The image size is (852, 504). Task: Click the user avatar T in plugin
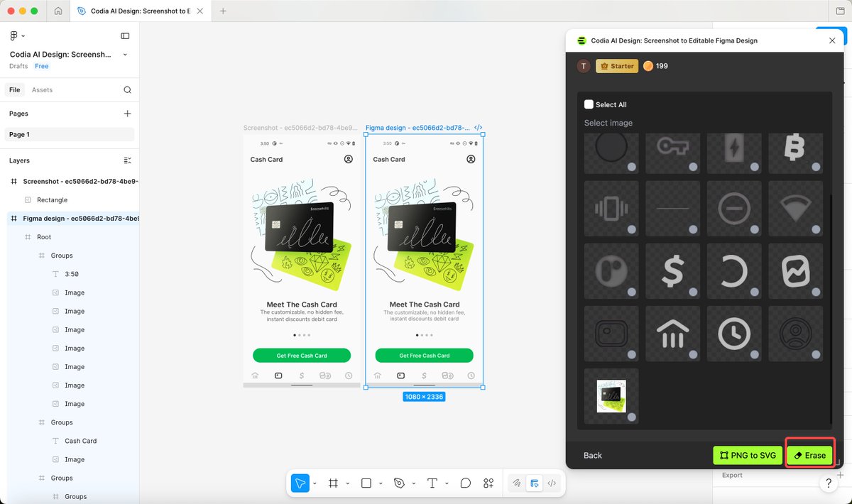[584, 66]
